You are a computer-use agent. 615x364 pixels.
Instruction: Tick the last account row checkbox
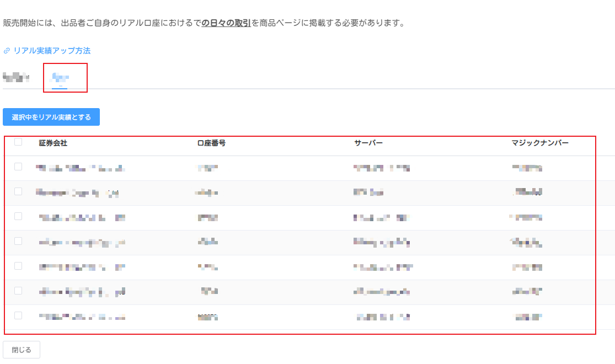point(18,315)
